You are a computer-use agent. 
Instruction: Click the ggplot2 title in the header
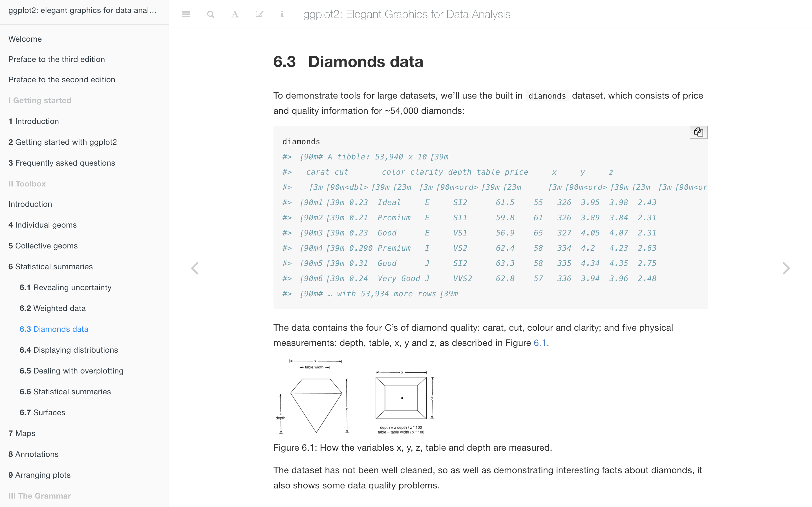point(406,14)
